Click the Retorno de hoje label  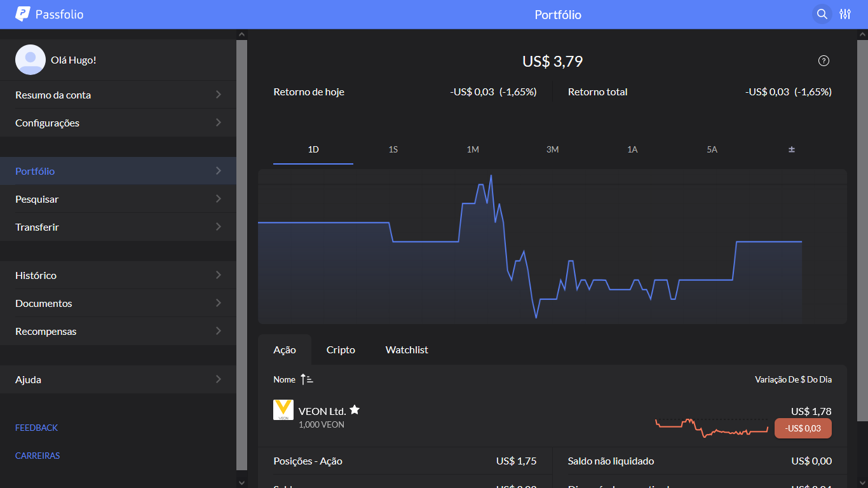coord(309,91)
